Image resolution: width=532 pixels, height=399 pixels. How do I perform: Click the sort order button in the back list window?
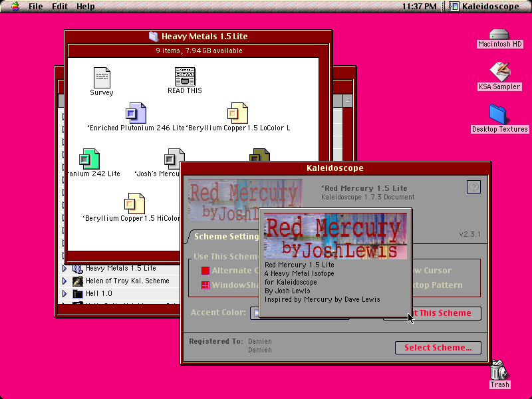pyautogui.click(x=347, y=100)
